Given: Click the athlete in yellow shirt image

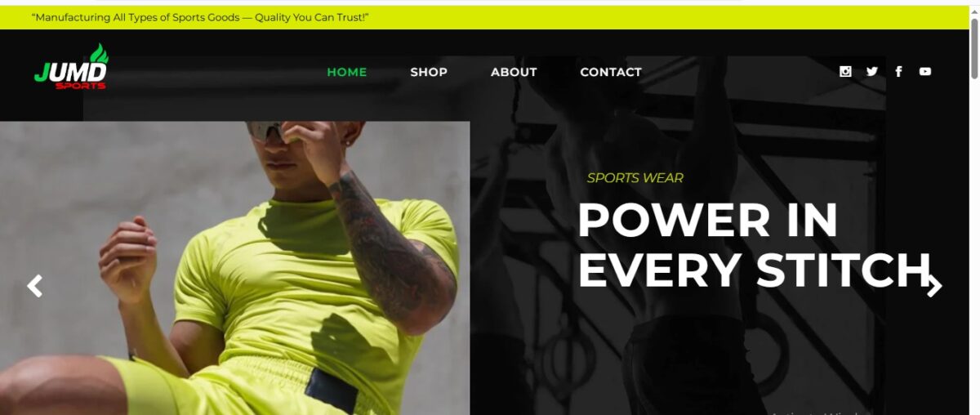Looking at the screenshot, I should pos(235,268).
